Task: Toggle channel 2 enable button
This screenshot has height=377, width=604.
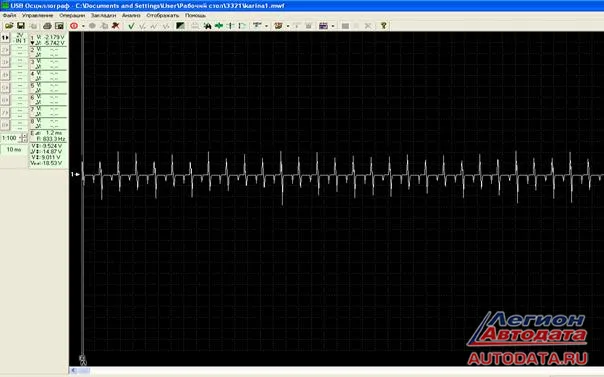Action: coord(5,50)
